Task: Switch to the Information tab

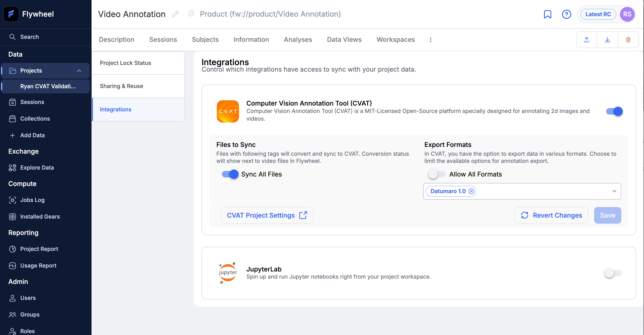Action: point(251,40)
